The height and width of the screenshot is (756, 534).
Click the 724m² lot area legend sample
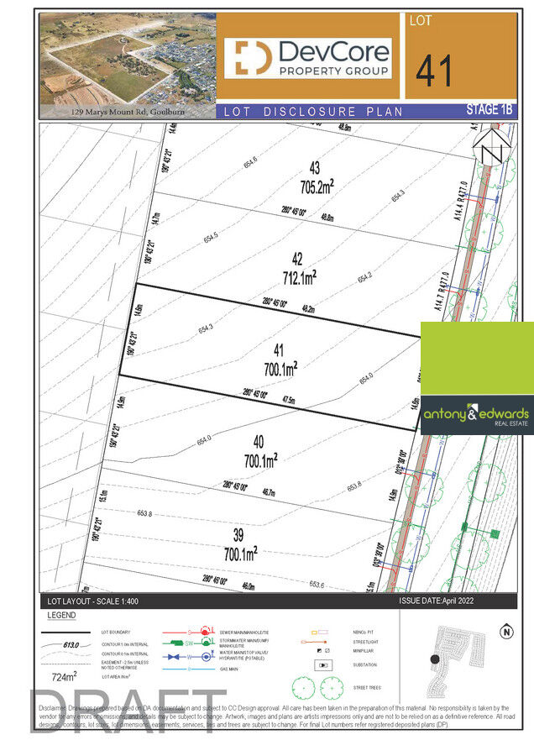point(64,677)
